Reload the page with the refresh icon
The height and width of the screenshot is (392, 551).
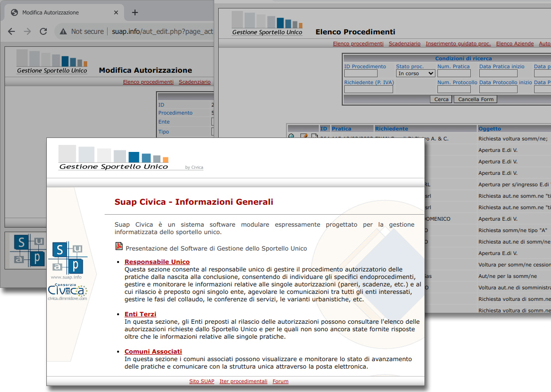point(43,31)
